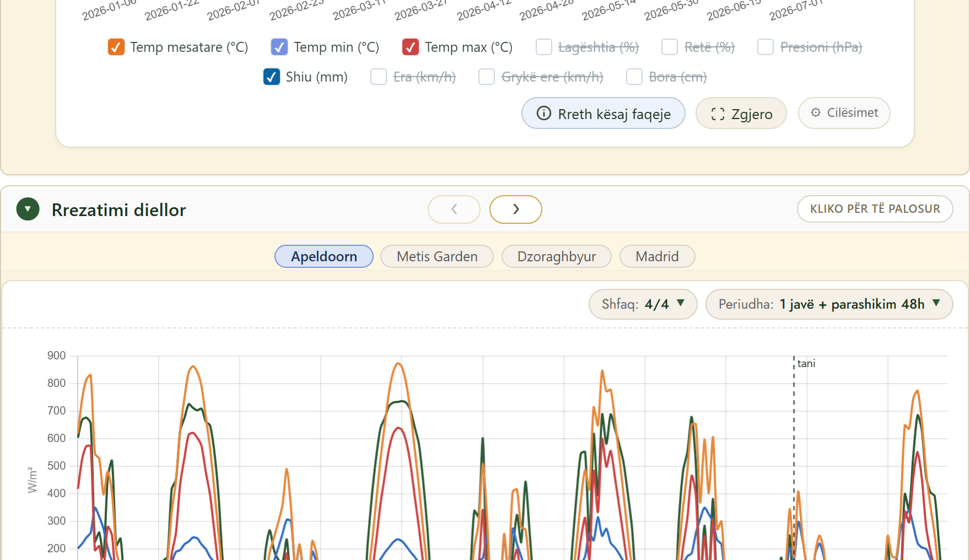
Task: Click KLIKO PËR TË PALOSUR button
Action: 875,209
